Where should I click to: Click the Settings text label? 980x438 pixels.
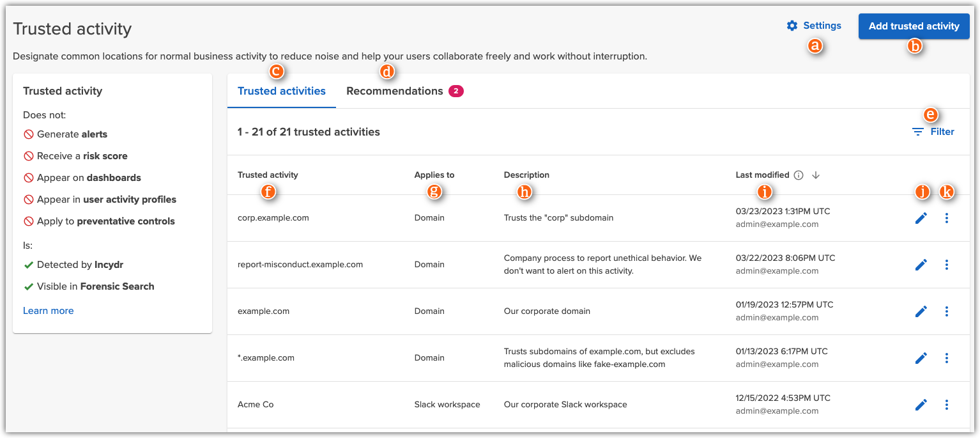821,25
